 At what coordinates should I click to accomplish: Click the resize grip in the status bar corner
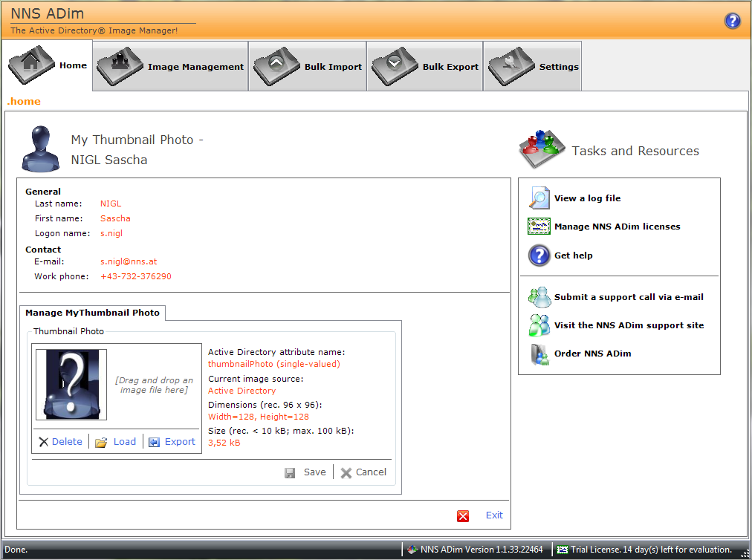coord(745,553)
